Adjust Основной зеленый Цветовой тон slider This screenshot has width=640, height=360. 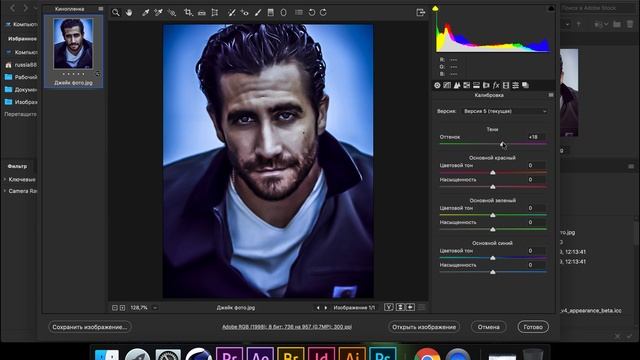493,215
